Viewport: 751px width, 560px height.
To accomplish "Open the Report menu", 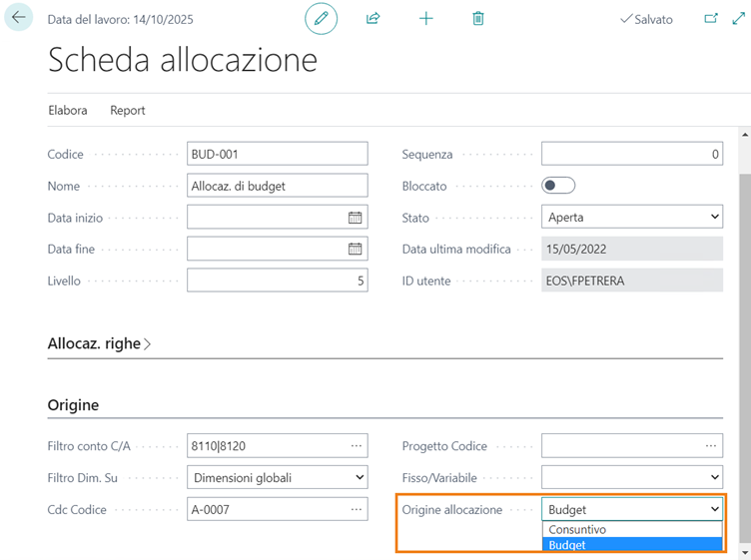I will [128, 110].
